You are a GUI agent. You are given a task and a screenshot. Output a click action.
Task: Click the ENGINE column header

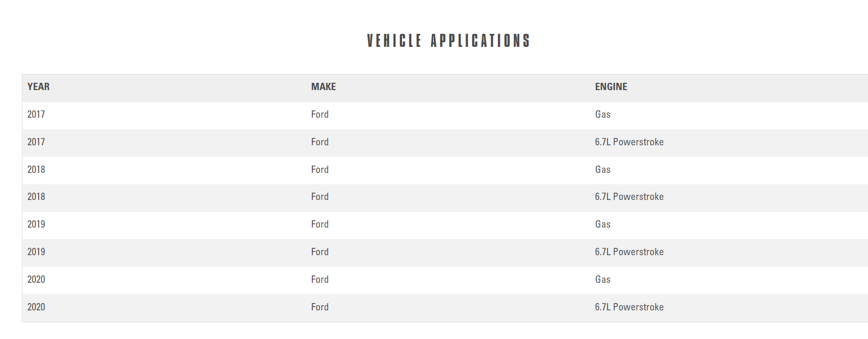[611, 87]
